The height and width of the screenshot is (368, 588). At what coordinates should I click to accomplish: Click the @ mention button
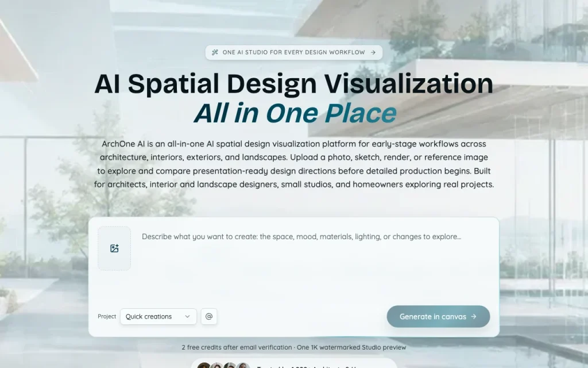[209, 317]
